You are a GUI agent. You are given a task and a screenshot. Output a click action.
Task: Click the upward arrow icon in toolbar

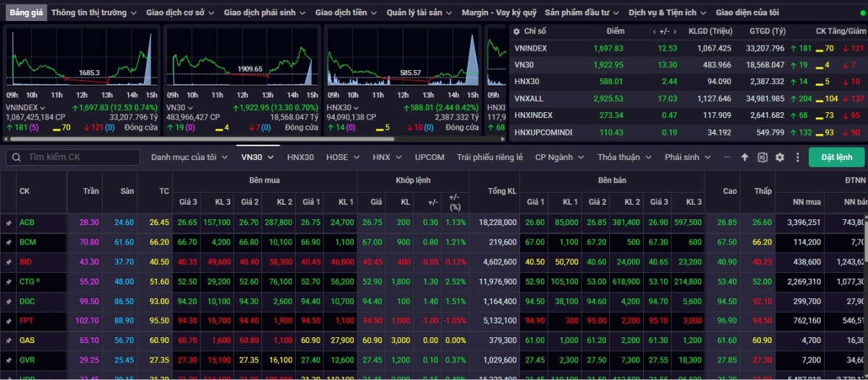coord(745,157)
